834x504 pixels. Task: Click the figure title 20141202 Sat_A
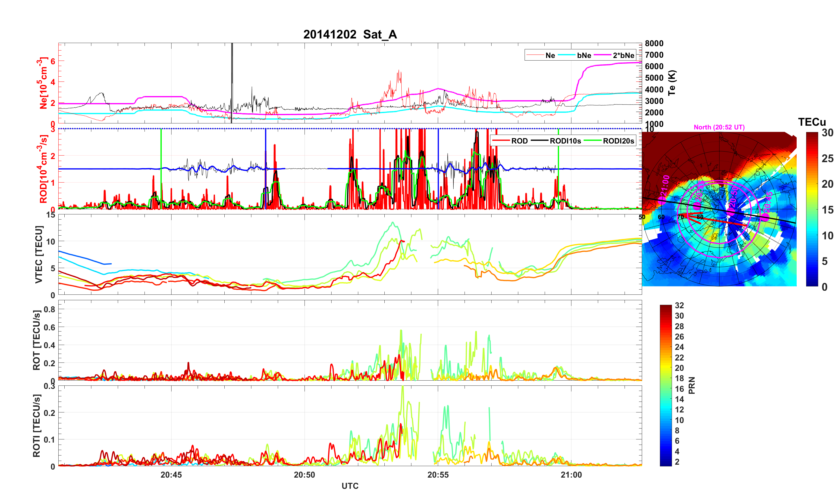coord(350,34)
